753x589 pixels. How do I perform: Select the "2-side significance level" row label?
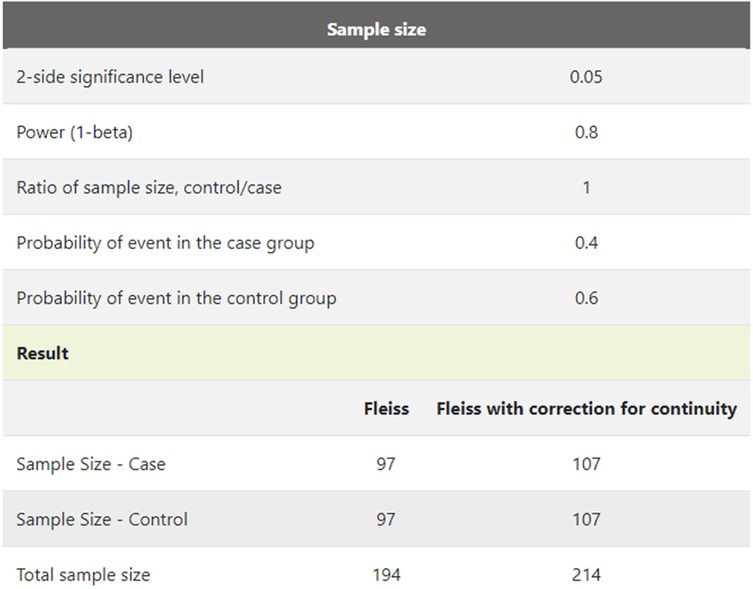click(110, 77)
